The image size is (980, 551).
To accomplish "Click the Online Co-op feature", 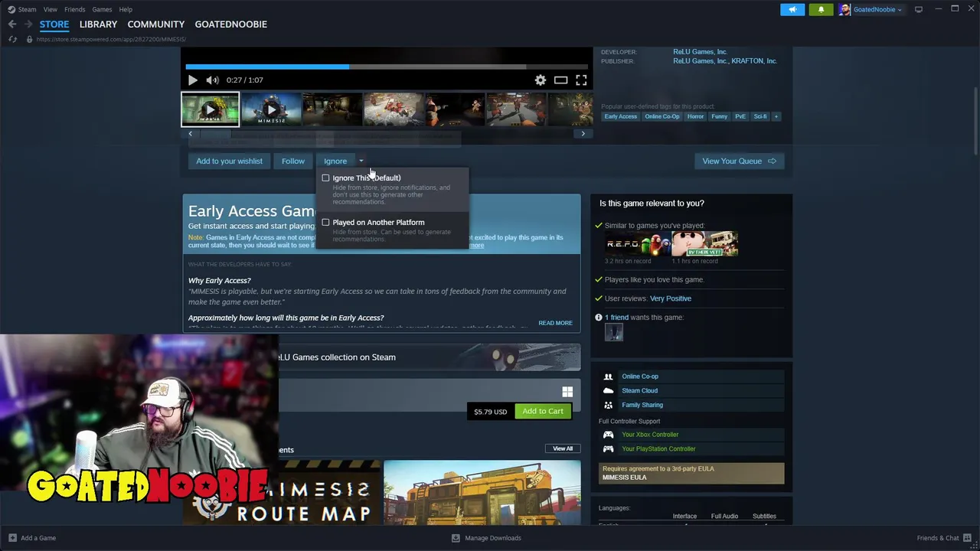I will tap(640, 377).
